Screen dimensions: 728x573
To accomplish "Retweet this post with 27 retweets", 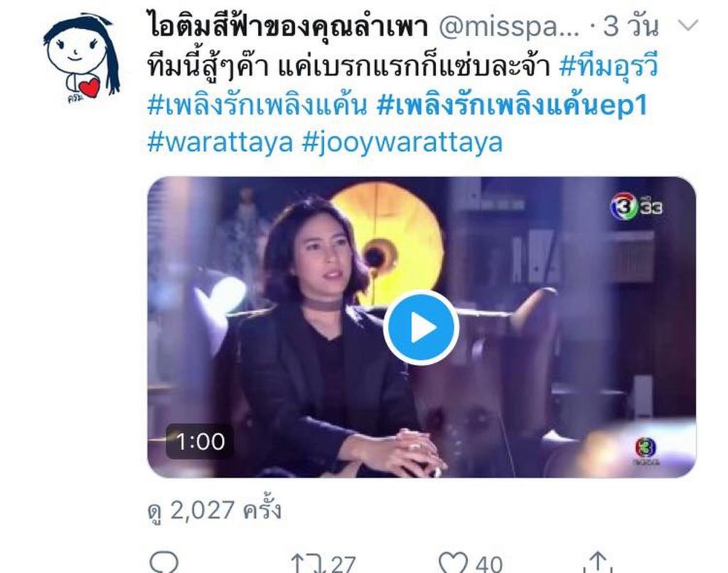I will pos(306,563).
